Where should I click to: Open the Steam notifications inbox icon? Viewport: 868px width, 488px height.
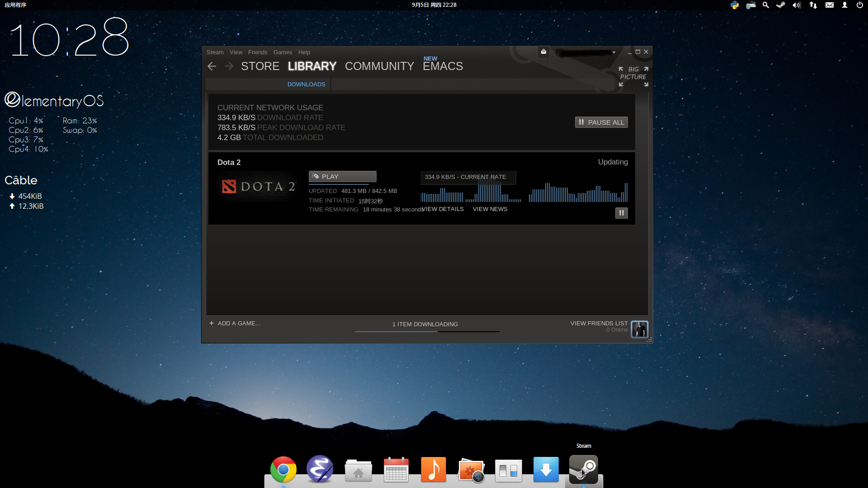(543, 52)
